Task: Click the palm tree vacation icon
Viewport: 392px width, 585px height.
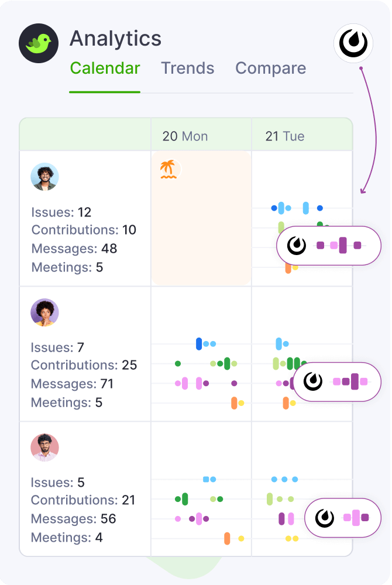Action: click(169, 170)
